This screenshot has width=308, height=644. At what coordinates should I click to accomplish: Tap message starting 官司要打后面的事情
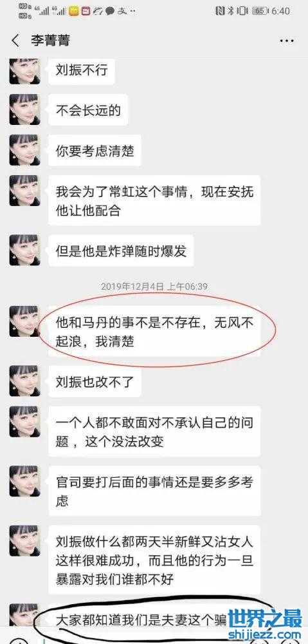tap(154, 491)
